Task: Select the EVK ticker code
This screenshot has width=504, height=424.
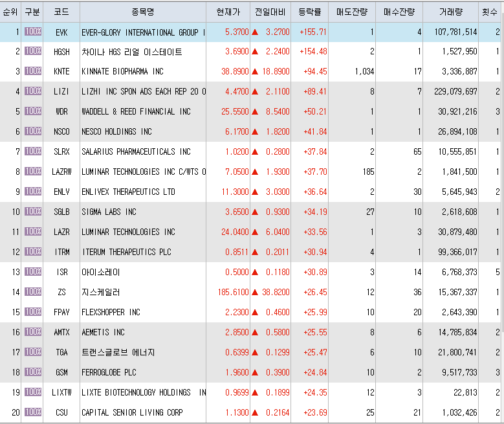Action: coord(61,32)
